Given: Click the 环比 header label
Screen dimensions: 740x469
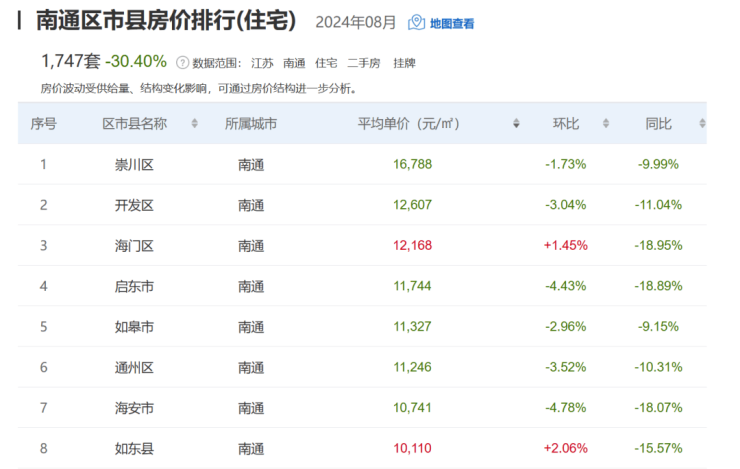Looking at the screenshot, I should coord(565,124).
